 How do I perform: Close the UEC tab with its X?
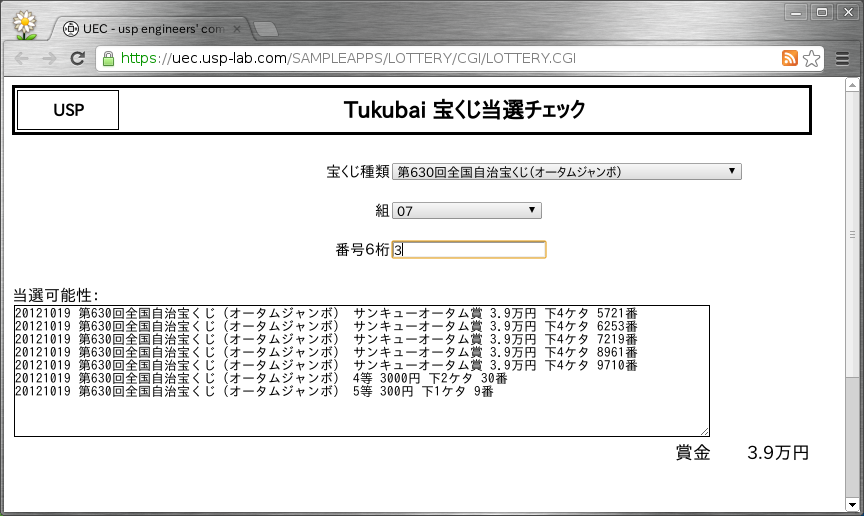pos(236,29)
